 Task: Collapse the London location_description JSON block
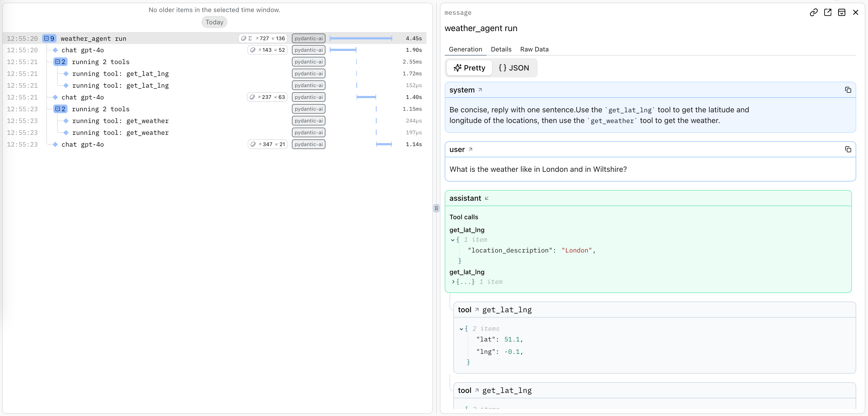pyautogui.click(x=452, y=240)
